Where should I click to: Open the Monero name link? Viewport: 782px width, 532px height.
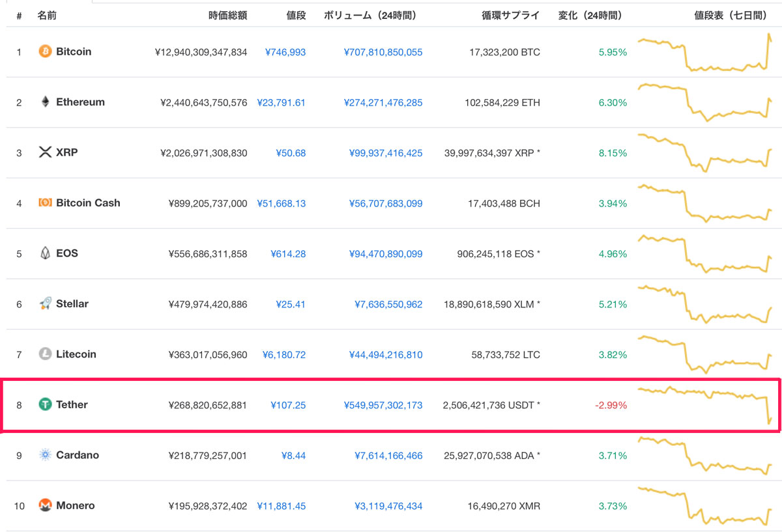point(76,505)
